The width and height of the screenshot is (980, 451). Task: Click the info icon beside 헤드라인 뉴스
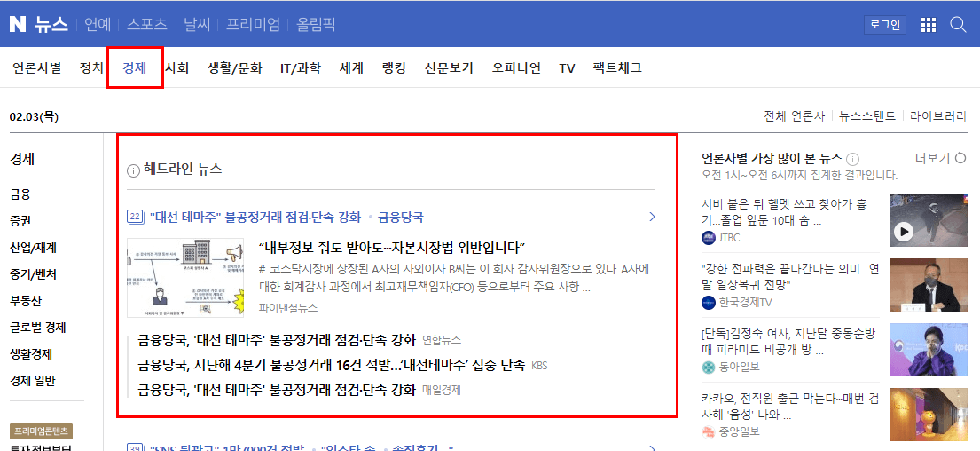click(x=132, y=170)
